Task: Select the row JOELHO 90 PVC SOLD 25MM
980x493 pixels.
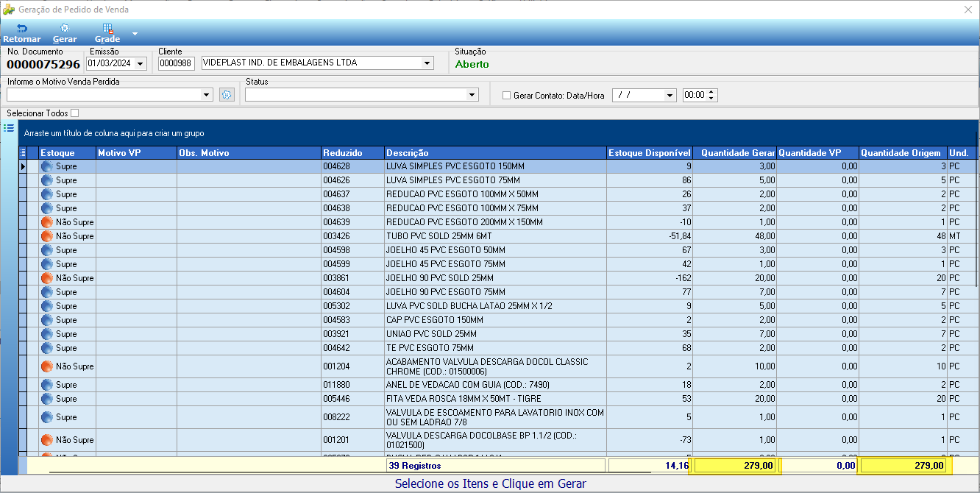Action: pyautogui.click(x=497, y=278)
